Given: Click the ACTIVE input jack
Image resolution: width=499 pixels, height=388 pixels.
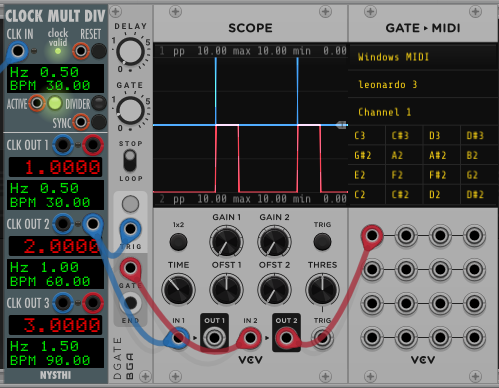Looking at the screenshot, I should [x=37, y=103].
